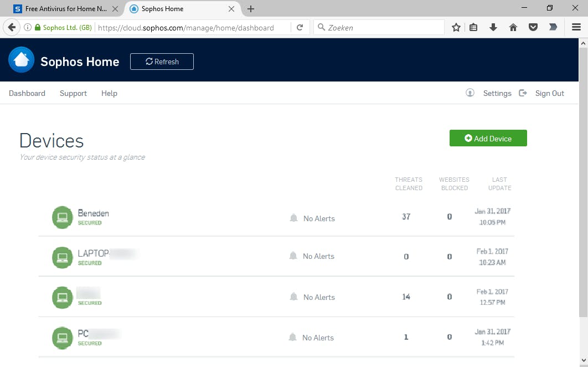This screenshot has width=588, height=367.
Task: Click 'Jan 31, 2017 10:05 PM' update time
Action: coord(492,217)
